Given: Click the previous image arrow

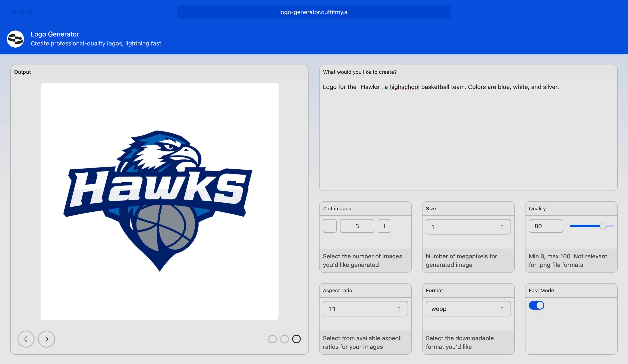Looking at the screenshot, I should tap(26, 339).
